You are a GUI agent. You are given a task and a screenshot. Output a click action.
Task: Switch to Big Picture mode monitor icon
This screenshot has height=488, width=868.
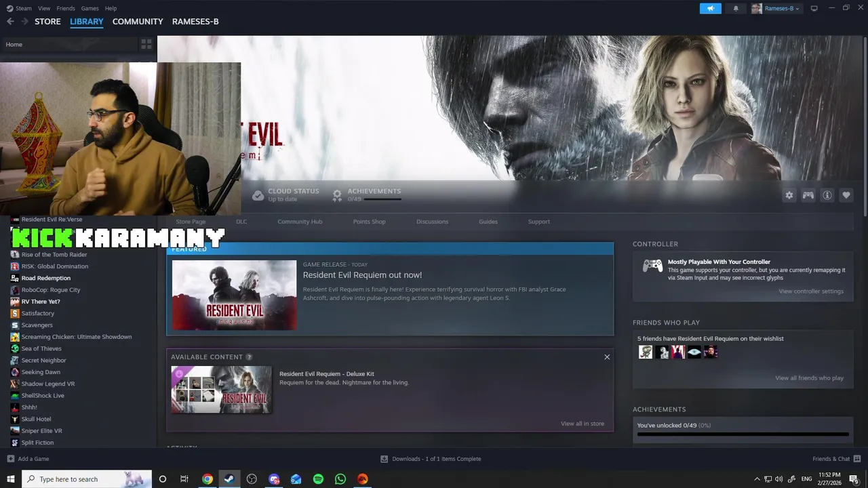tap(814, 8)
